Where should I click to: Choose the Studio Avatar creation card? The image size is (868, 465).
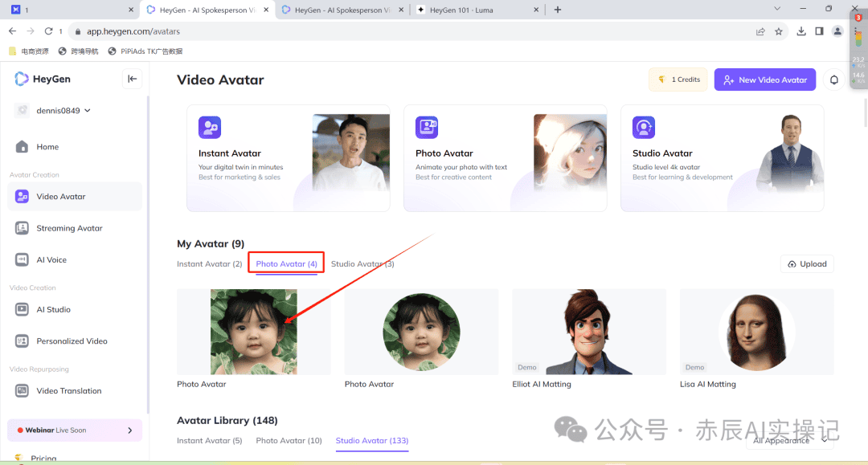tap(722, 158)
